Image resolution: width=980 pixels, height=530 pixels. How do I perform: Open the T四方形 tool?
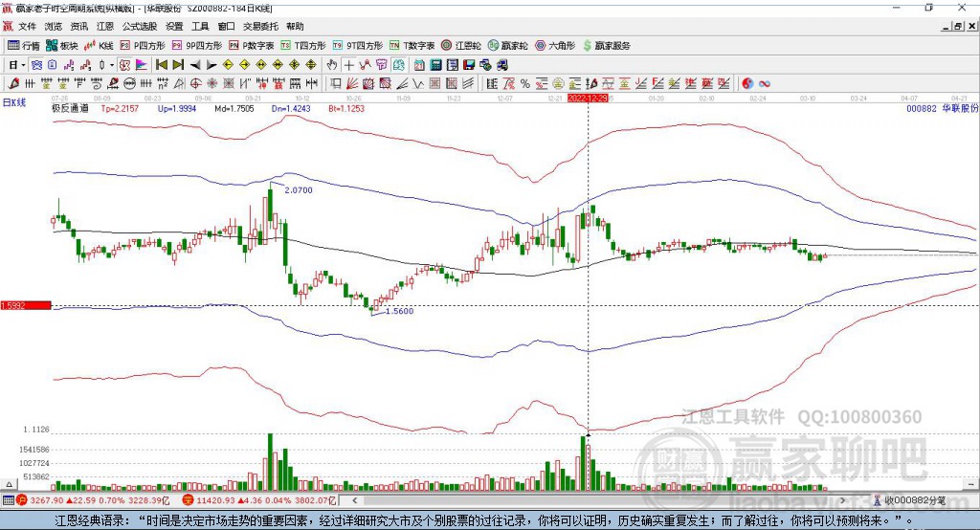303,46
